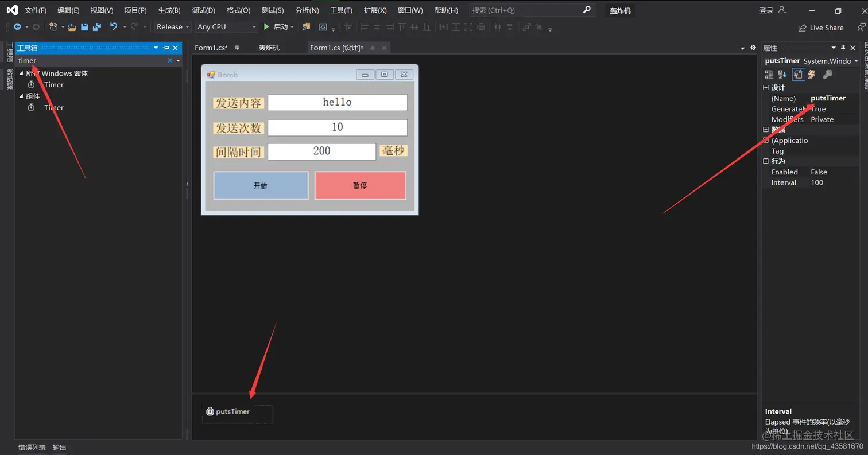The image size is (868, 455).
Task: Pin the Properties panel
Action: coord(843,48)
